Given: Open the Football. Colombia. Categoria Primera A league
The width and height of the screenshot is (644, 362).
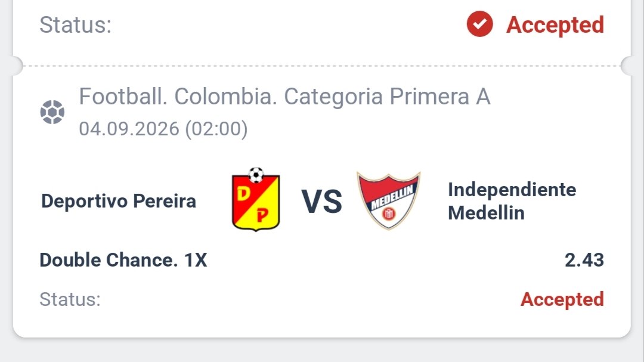Looking at the screenshot, I should coord(284,97).
